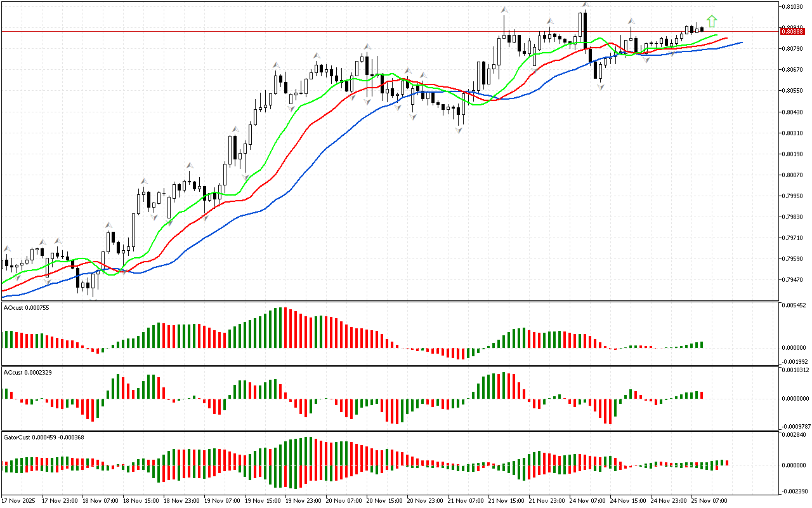Click the rightmost red bar in the ACcust histogram
Screen dimensions: 812x508
[x=702, y=395]
